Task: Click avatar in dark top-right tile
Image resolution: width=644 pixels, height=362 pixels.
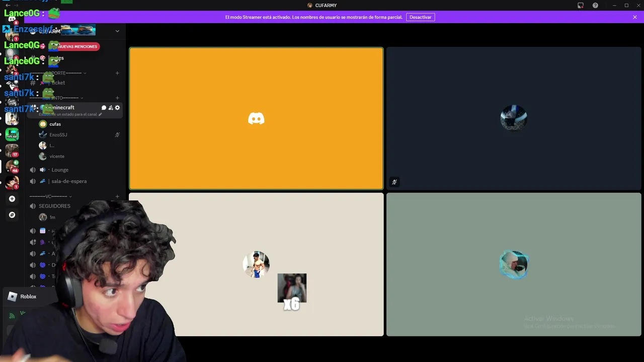Action: coord(514,119)
